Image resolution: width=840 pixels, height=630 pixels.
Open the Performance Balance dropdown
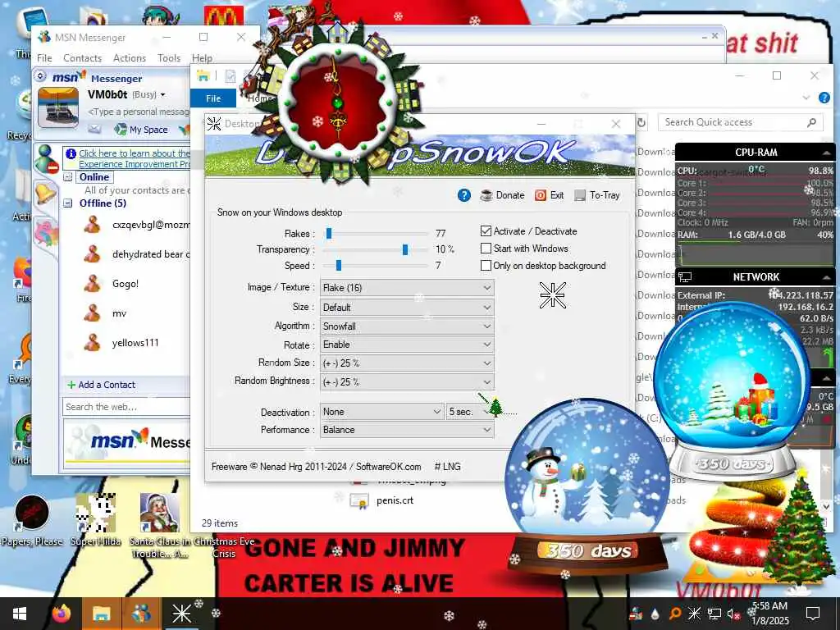407,430
